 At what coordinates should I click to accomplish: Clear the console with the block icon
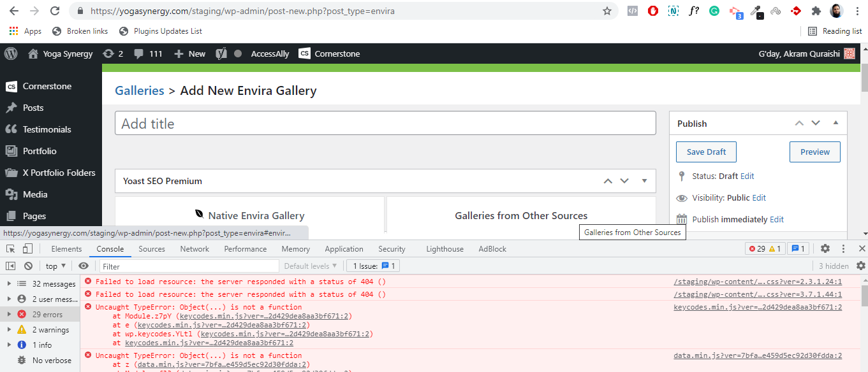click(x=28, y=266)
